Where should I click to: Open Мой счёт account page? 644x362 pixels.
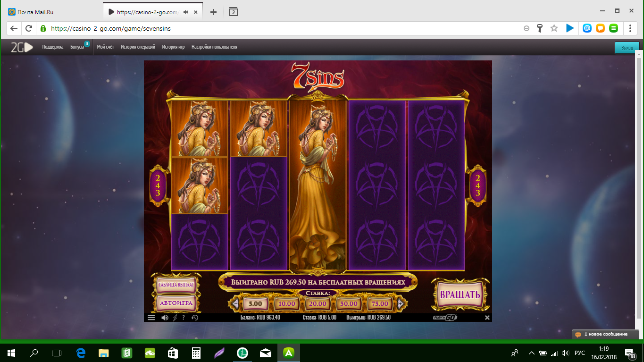pyautogui.click(x=105, y=47)
